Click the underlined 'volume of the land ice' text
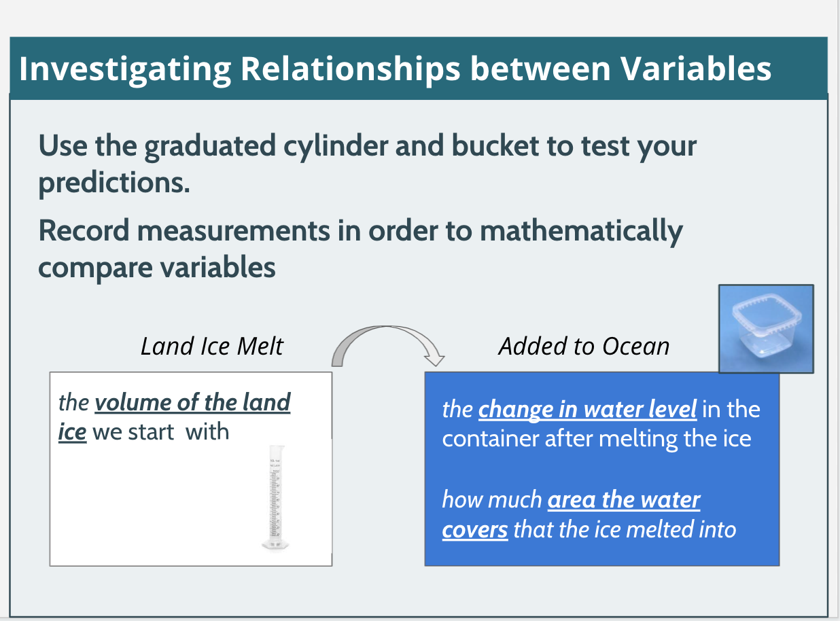The height and width of the screenshot is (621, 840). point(192,403)
